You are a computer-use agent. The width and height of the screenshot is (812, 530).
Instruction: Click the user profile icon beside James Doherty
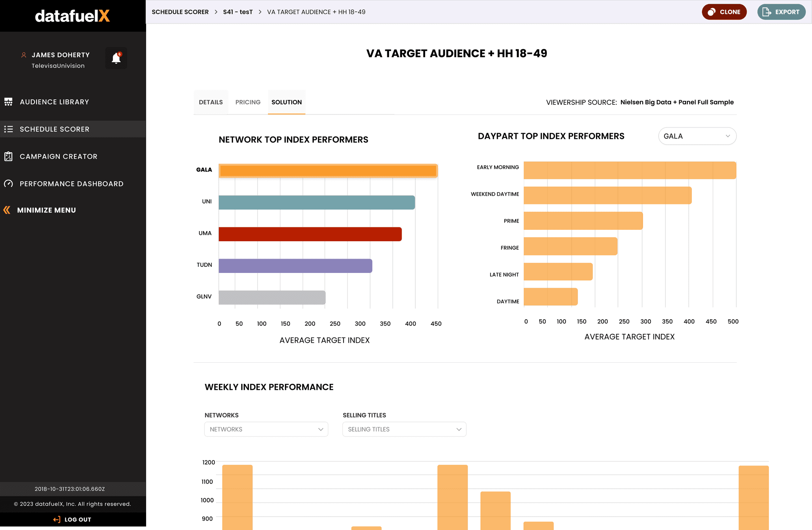[24, 55]
